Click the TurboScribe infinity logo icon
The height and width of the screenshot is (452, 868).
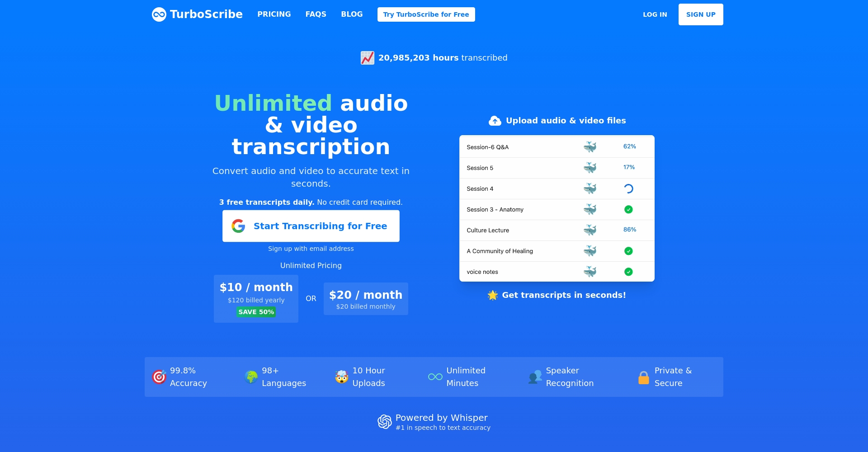click(x=159, y=14)
